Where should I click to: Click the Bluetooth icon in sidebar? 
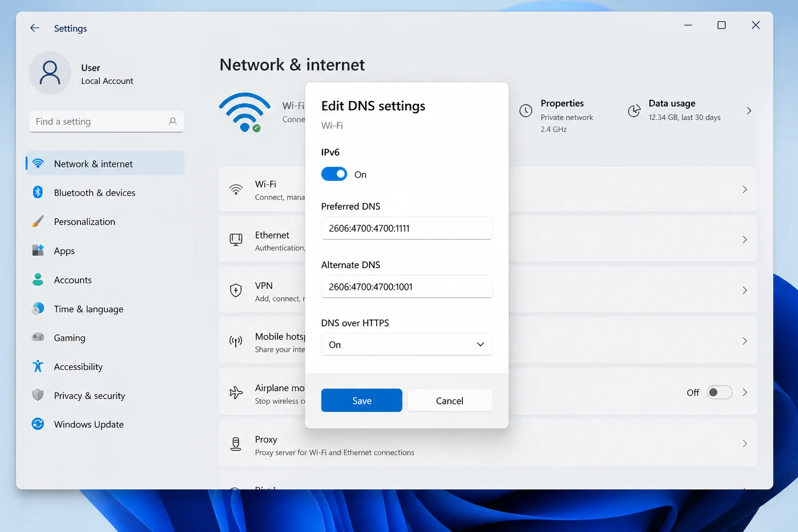[38, 192]
